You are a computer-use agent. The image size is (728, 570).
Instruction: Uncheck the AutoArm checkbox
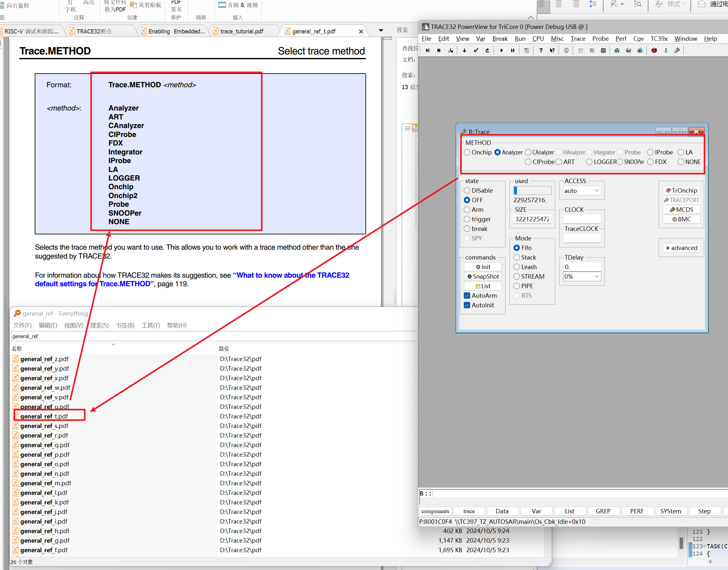pyautogui.click(x=467, y=295)
